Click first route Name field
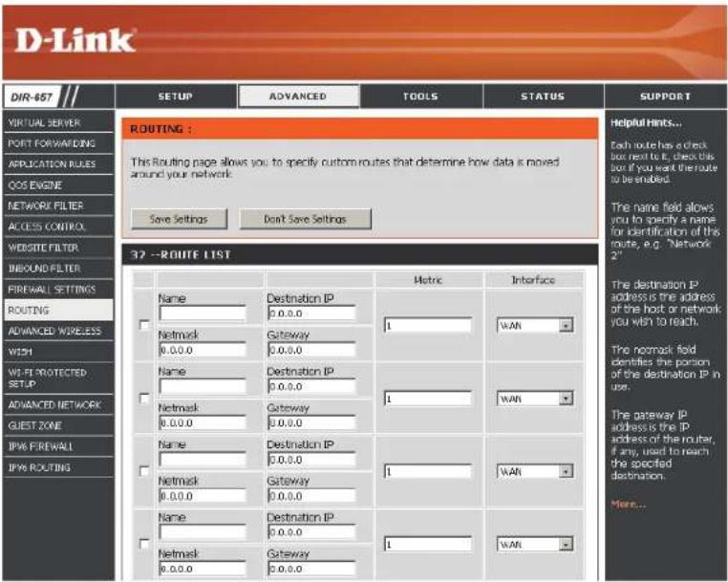 click(x=203, y=313)
